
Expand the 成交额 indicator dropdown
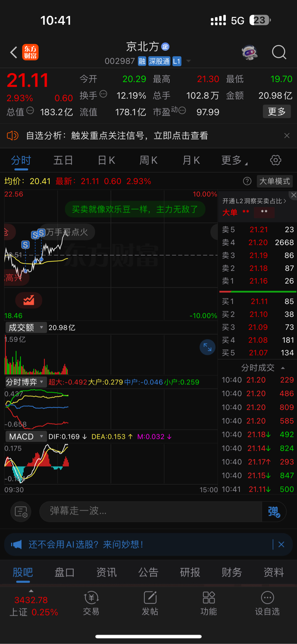pos(26,328)
